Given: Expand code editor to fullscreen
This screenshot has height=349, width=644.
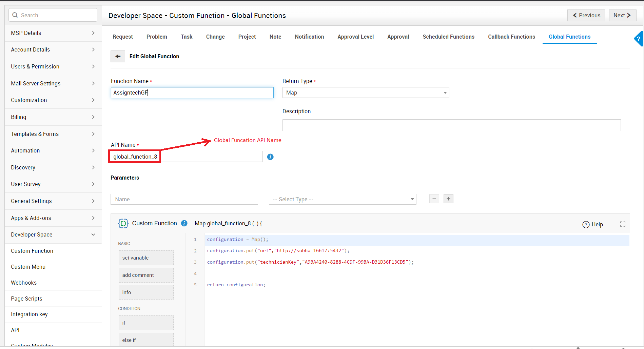Looking at the screenshot, I should [x=623, y=224].
